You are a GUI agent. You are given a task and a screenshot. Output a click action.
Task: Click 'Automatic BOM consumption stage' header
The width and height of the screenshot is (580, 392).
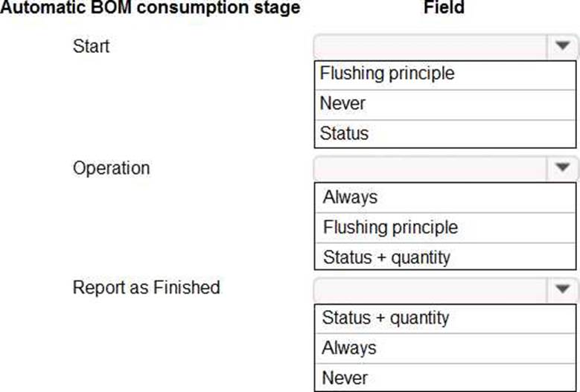(x=150, y=8)
